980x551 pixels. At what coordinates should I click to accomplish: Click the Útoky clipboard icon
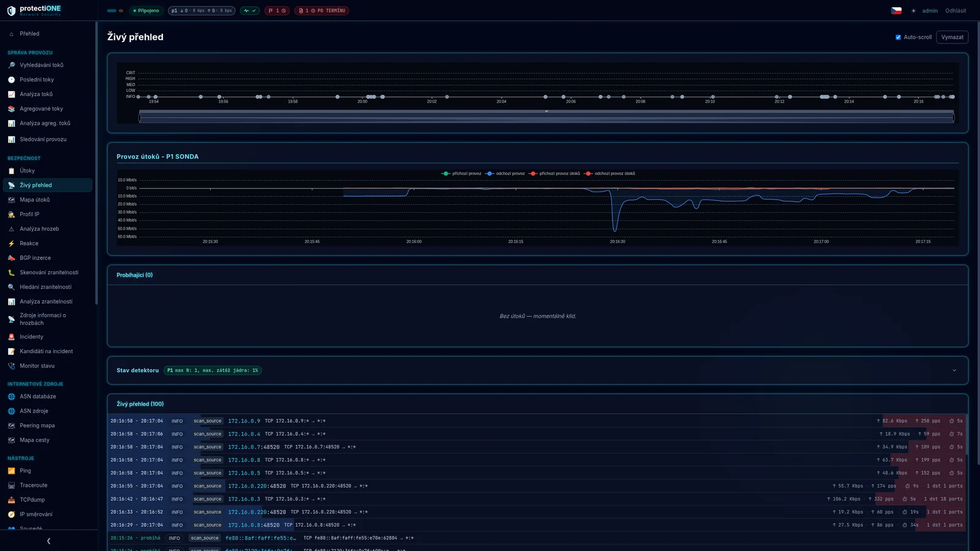click(11, 171)
